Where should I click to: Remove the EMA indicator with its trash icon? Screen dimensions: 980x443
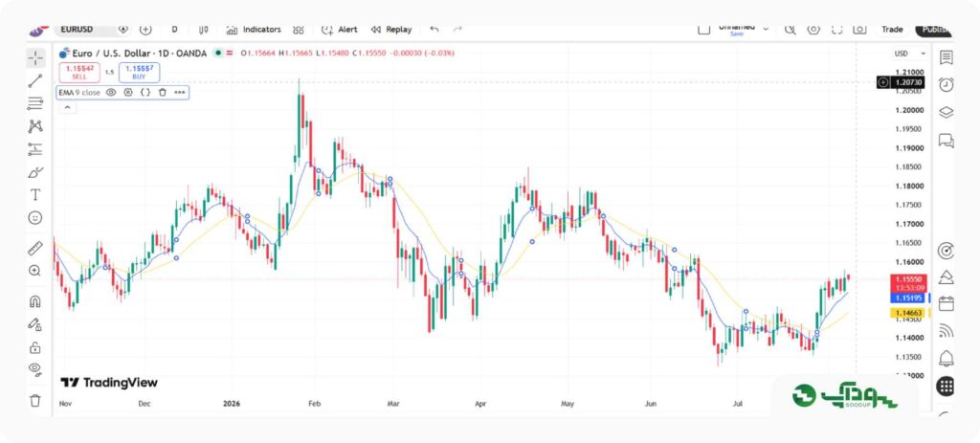point(163,93)
